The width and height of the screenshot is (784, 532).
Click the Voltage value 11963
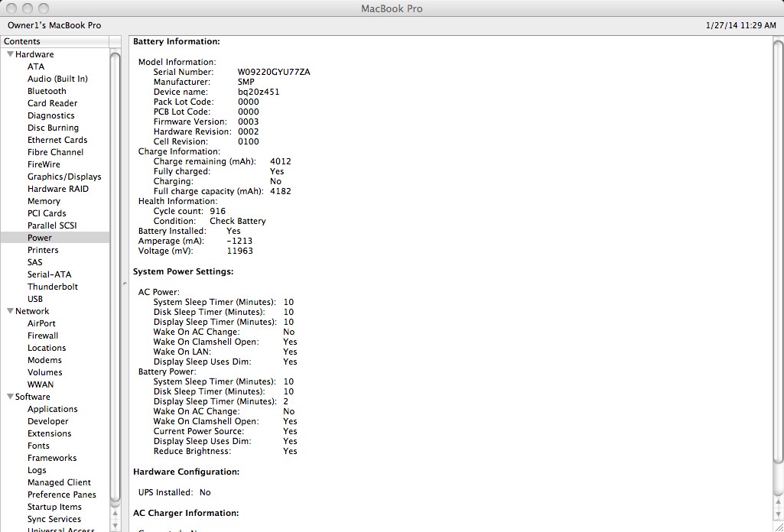pos(240,251)
